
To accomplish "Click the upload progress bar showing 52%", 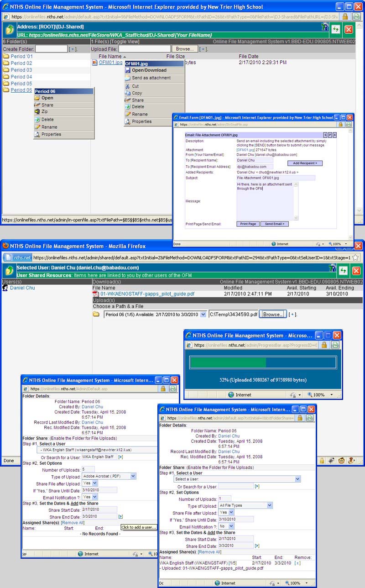I will tap(263, 362).
